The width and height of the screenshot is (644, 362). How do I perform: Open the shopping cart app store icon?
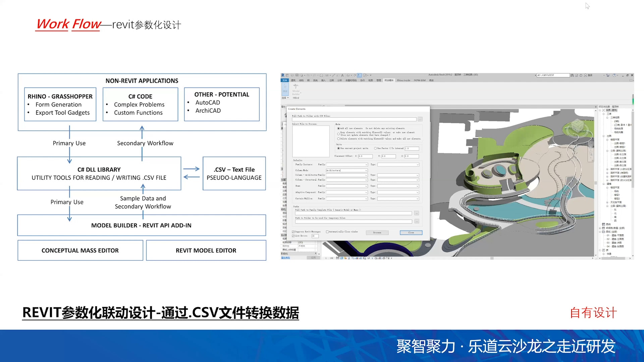608,75
